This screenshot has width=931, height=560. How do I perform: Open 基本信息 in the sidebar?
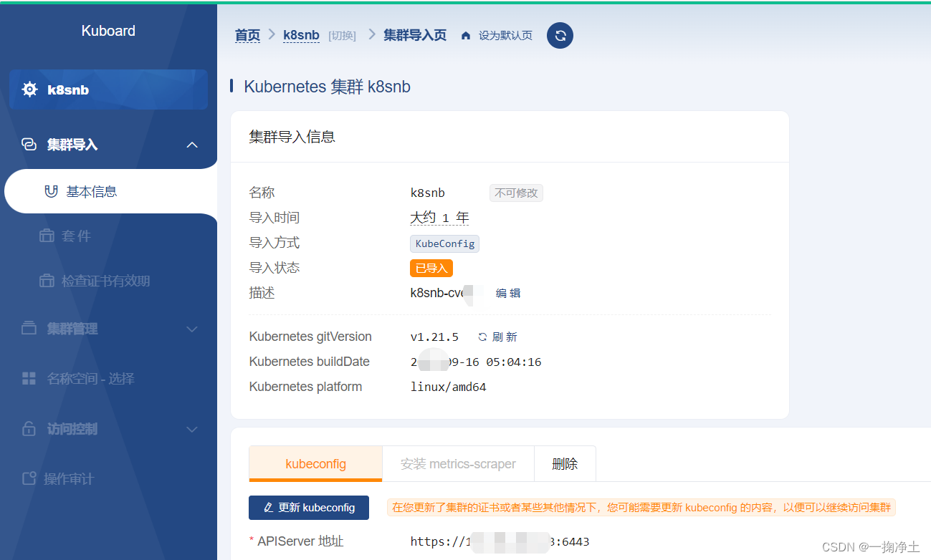point(110,191)
